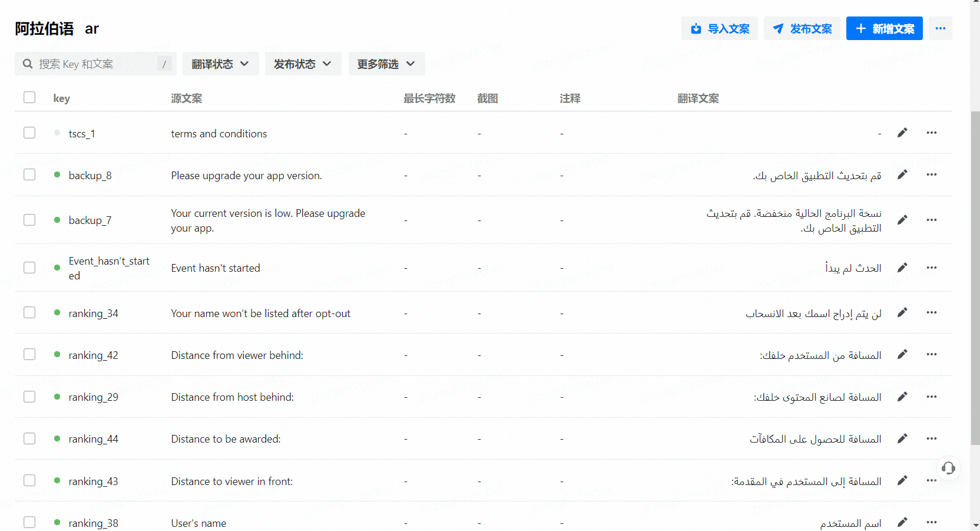The image size is (980, 531).
Task: Click the 新增文案 add button
Action: [x=884, y=28]
